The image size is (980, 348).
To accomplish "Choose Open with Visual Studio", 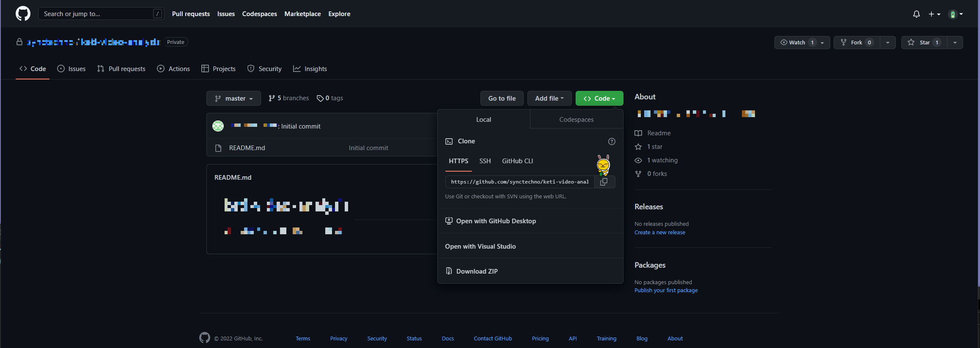I will pyautogui.click(x=530, y=246).
